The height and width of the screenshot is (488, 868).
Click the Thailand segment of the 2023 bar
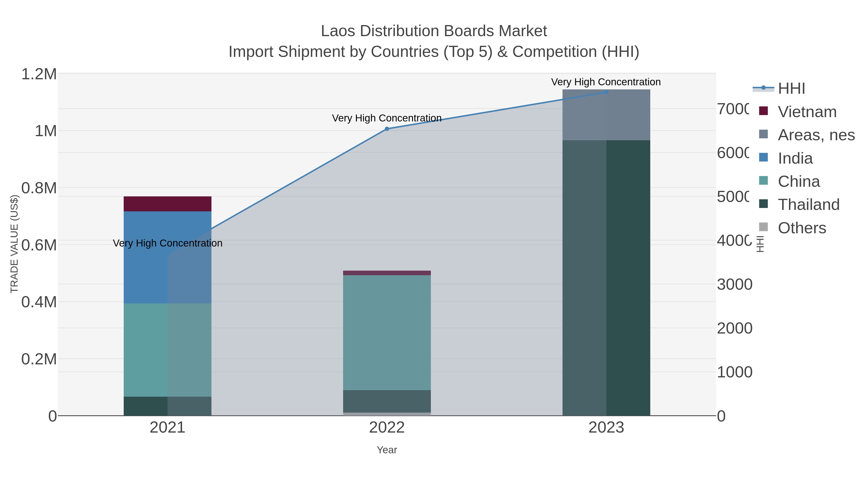[606, 278]
